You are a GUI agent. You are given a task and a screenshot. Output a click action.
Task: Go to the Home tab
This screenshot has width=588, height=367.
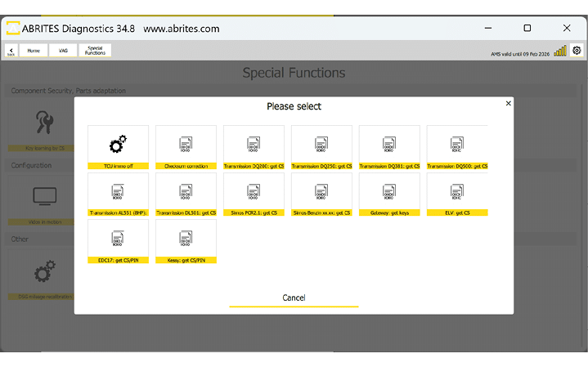coord(34,51)
